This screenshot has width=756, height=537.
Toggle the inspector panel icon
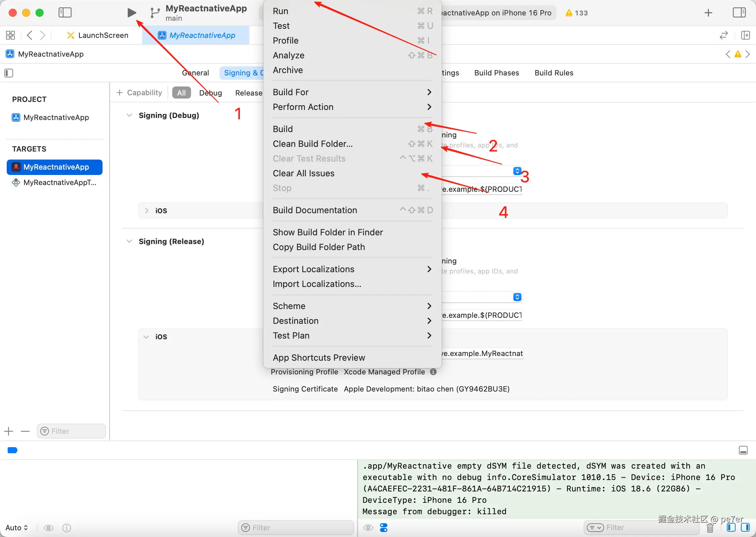pyautogui.click(x=739, y=13)
